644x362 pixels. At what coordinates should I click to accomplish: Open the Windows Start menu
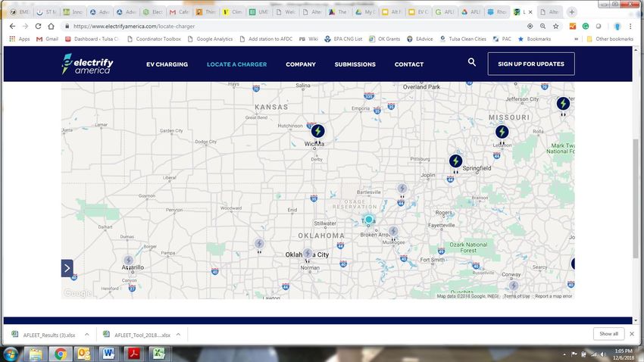click(x=11, y=354)
